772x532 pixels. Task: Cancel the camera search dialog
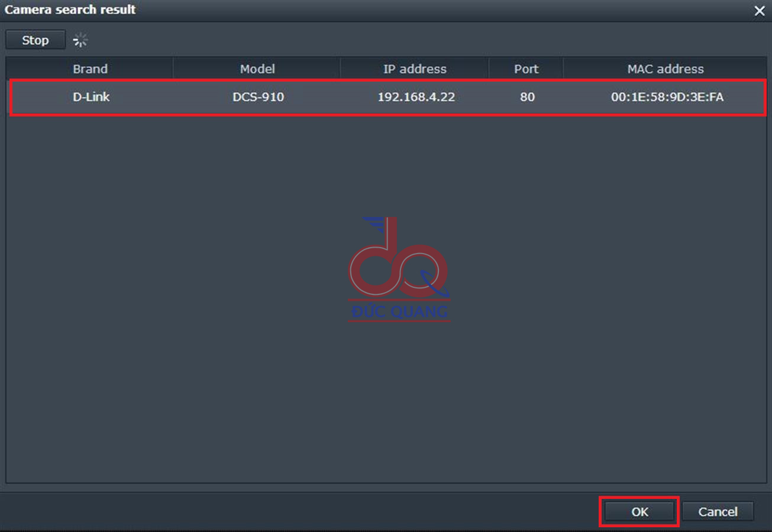click(718, 512)
